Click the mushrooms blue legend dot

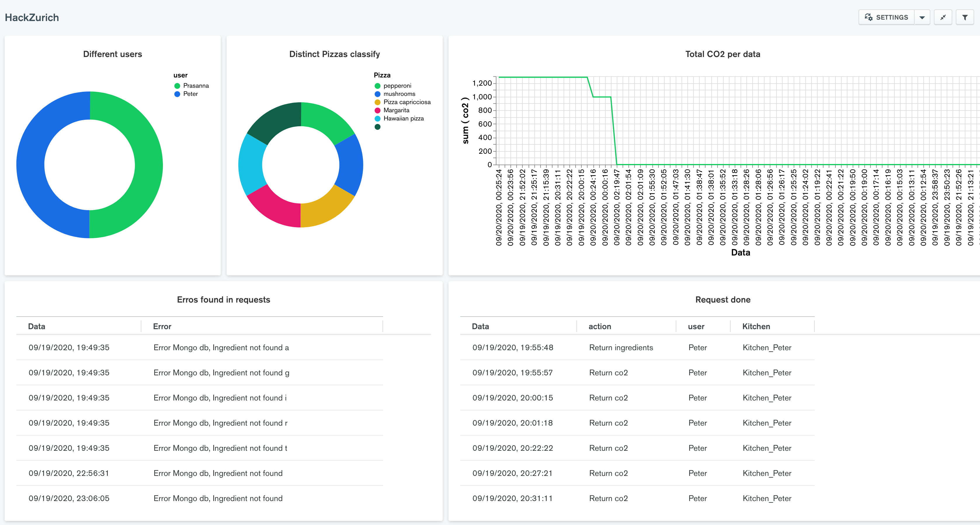coord(377,94)
